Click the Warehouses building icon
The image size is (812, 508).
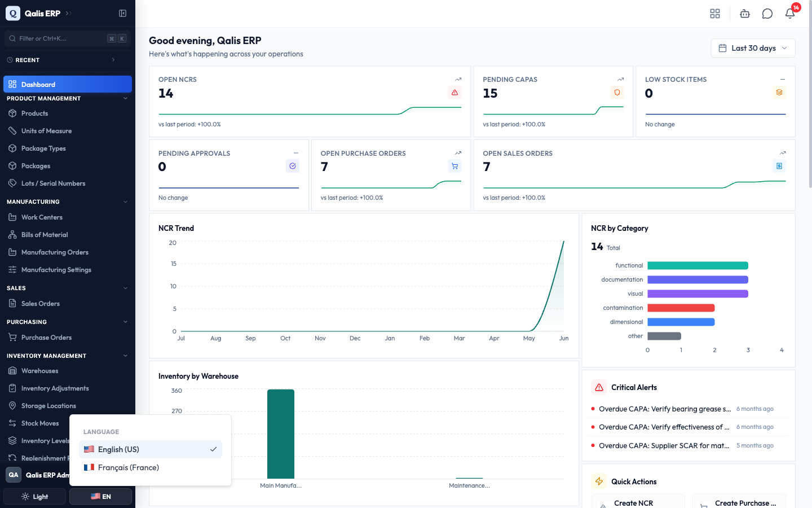point(12,371)
